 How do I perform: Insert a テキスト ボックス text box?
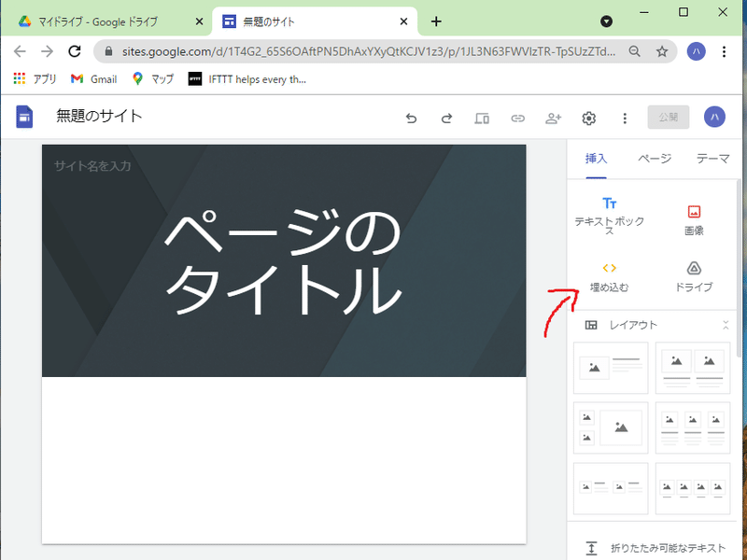(610, 216)
